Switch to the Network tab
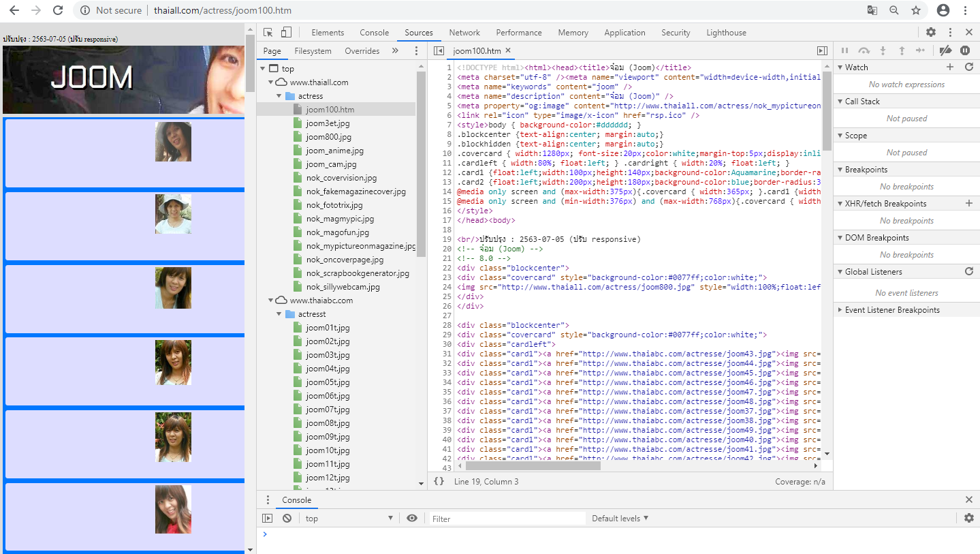The width and height of the screenshot is (980, 554). click(x=464, y=32)
